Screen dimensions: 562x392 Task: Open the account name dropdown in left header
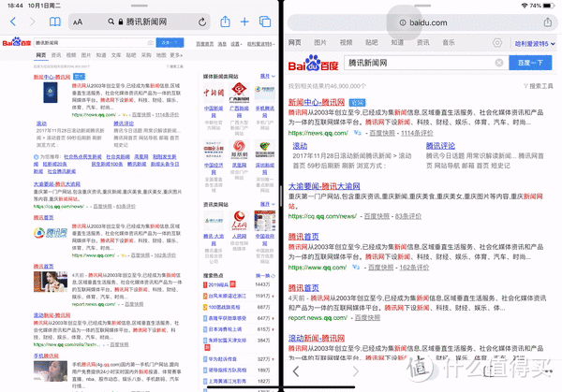coord(260,44)
